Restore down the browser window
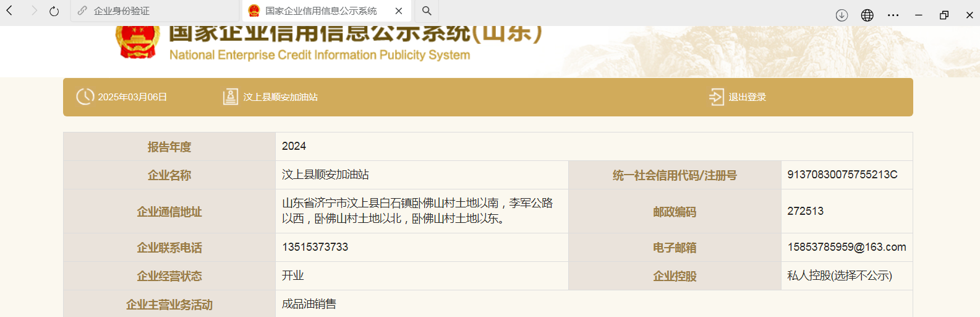 pyautogui.click(x=944, y=15)
